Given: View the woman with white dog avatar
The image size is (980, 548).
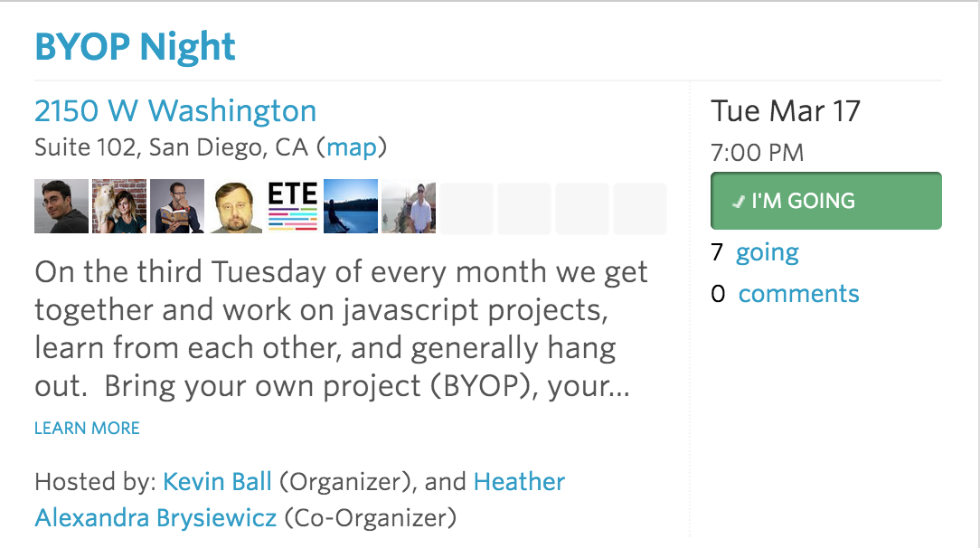Looking at the screenshot, I should 119,206.
